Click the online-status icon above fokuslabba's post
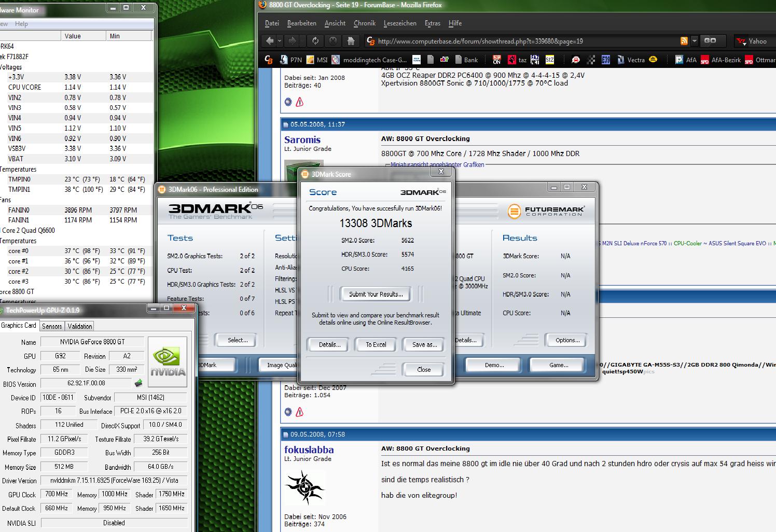776x532 pixels. coord(288,412)
